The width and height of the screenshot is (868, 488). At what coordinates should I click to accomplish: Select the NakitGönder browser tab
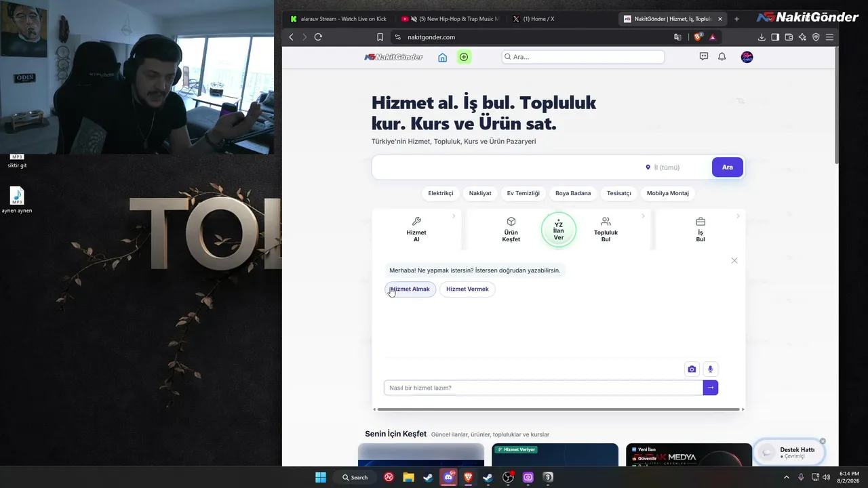point(673,19)
